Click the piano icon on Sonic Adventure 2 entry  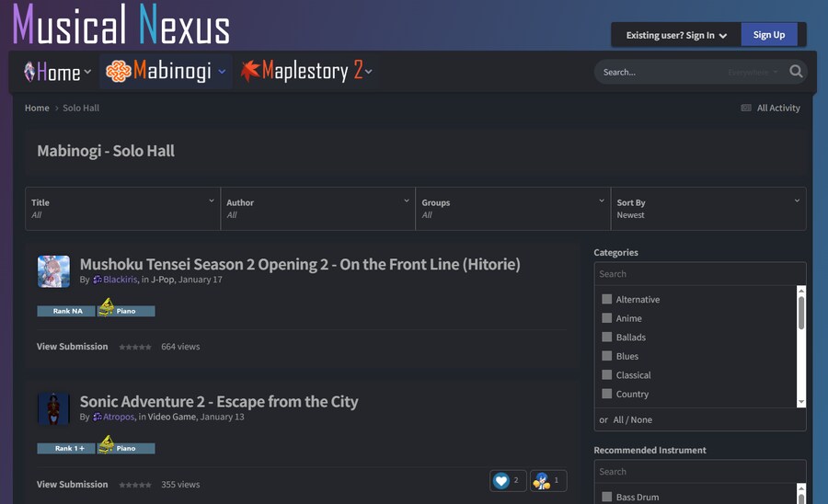tap(106, 444)
